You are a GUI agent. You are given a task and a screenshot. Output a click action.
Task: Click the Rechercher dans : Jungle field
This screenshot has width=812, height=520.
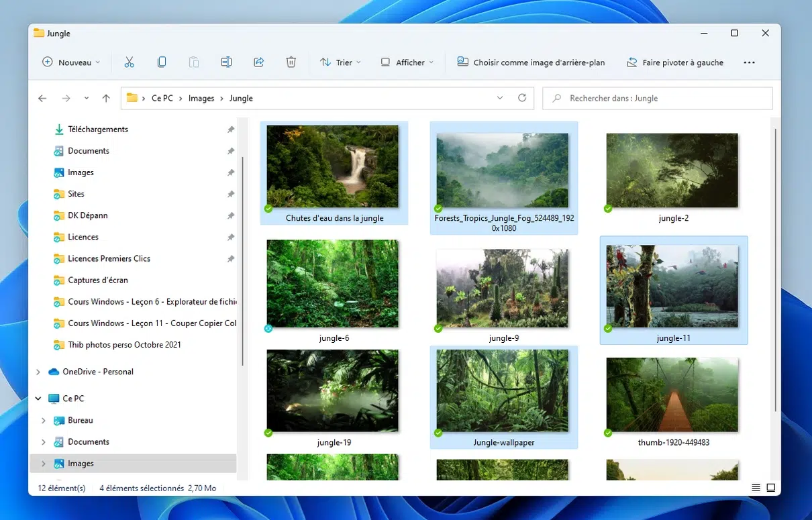pos(658,98)
